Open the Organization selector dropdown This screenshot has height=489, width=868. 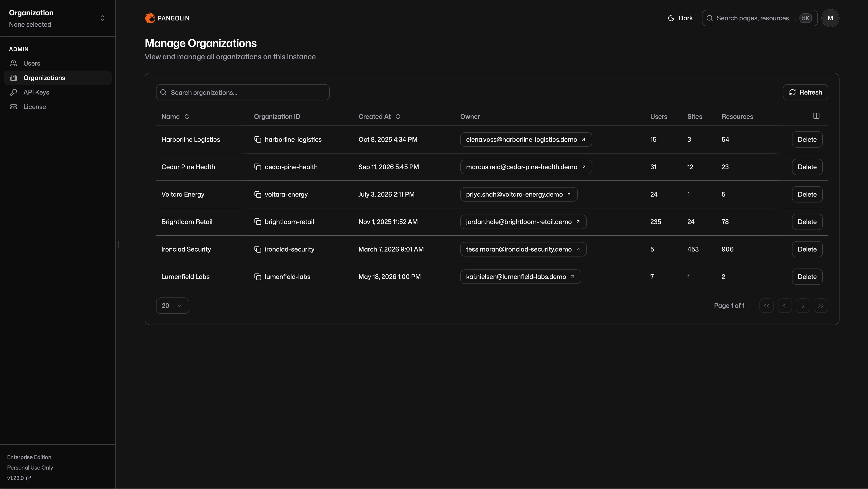(x=57, y=18)
